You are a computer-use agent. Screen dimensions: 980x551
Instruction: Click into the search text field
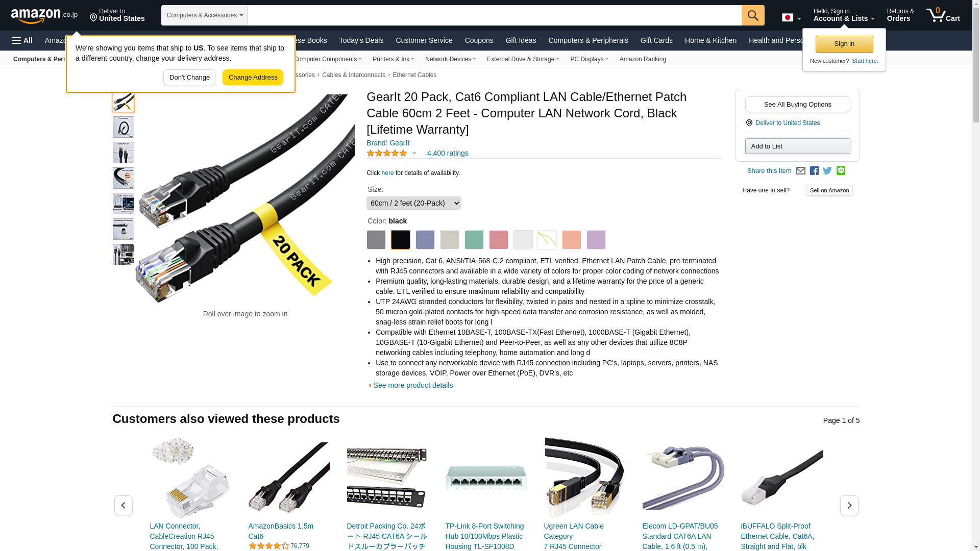point(495,15)
